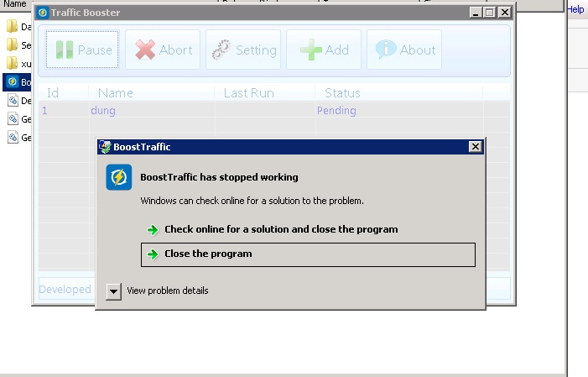
Task: Open the About info button
Action: (x=404, y=50)
